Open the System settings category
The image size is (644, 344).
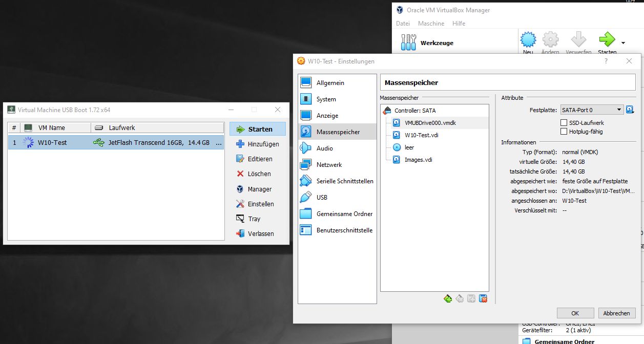pos(337,99)
